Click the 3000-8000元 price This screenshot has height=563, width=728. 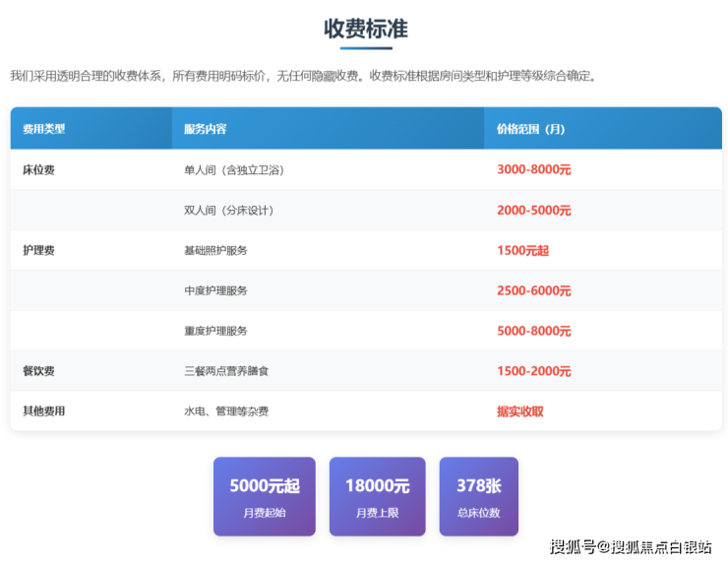point(533,169)
